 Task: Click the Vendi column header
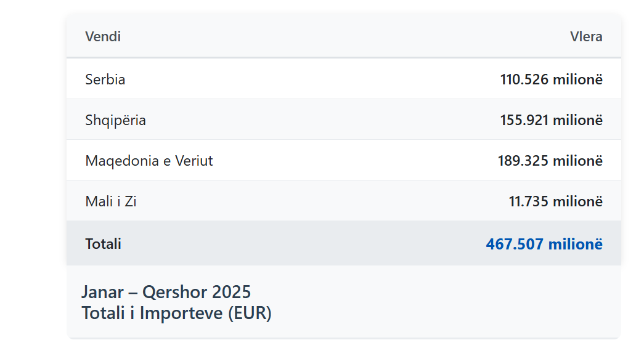click(103, 36)
